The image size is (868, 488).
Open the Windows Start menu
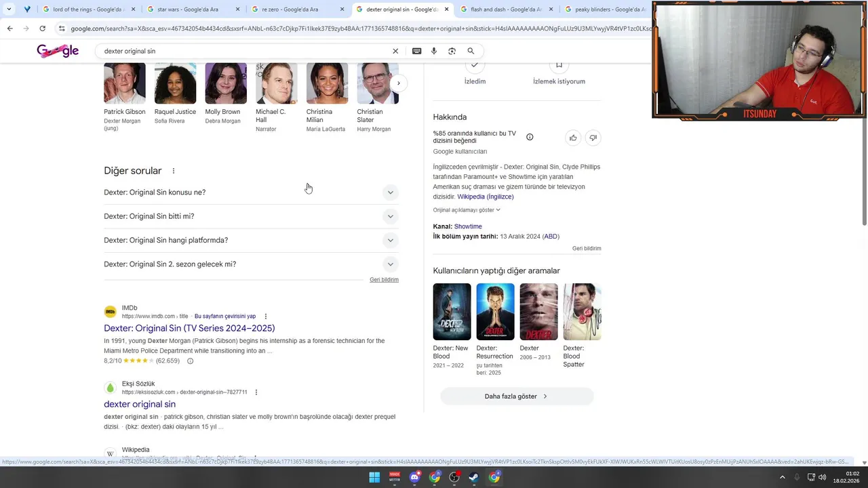pos(374,477)
